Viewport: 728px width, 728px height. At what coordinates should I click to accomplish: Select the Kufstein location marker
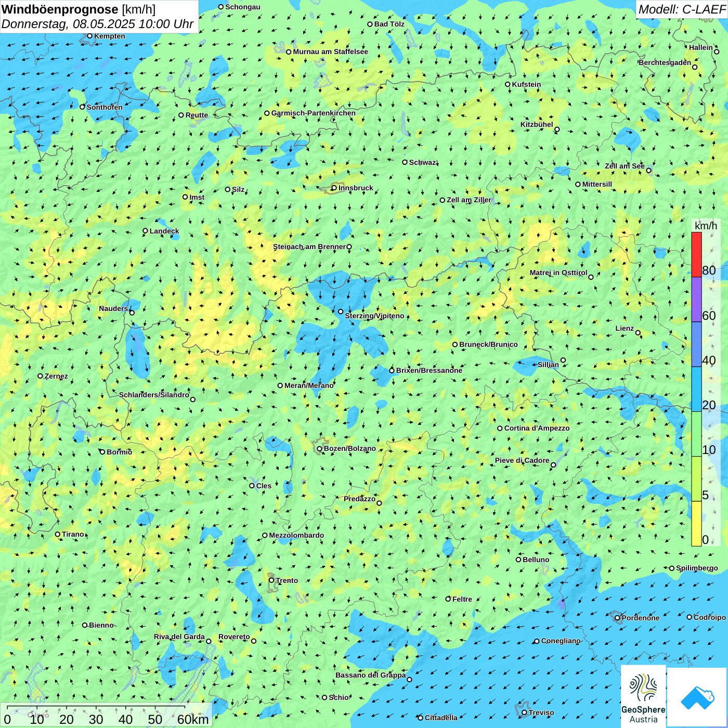click(x=508, y=84)
